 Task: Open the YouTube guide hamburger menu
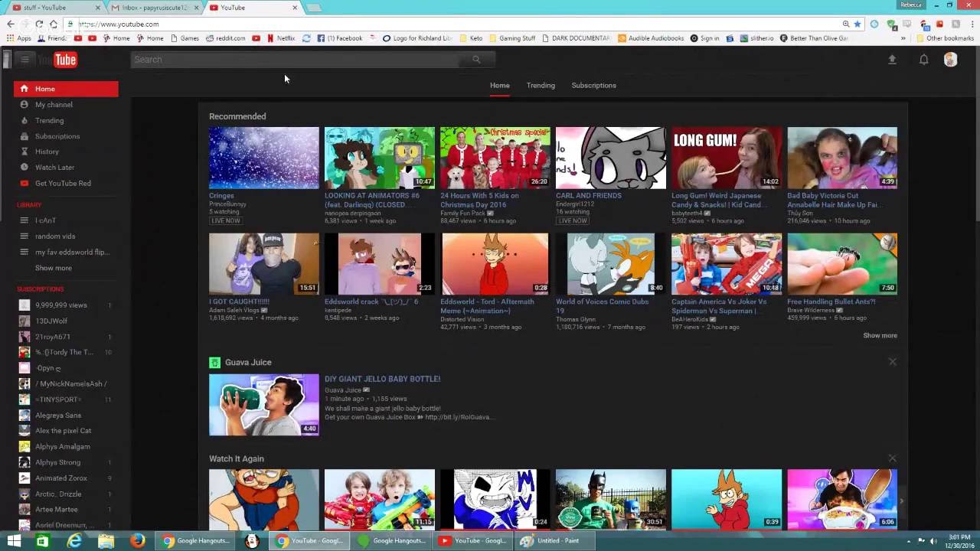[24, 60]
